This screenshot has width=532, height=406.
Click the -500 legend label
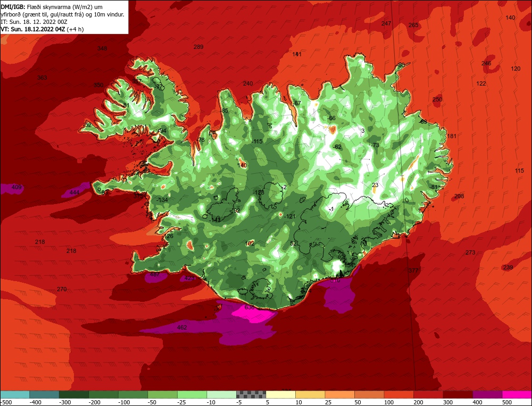point(6,402)
